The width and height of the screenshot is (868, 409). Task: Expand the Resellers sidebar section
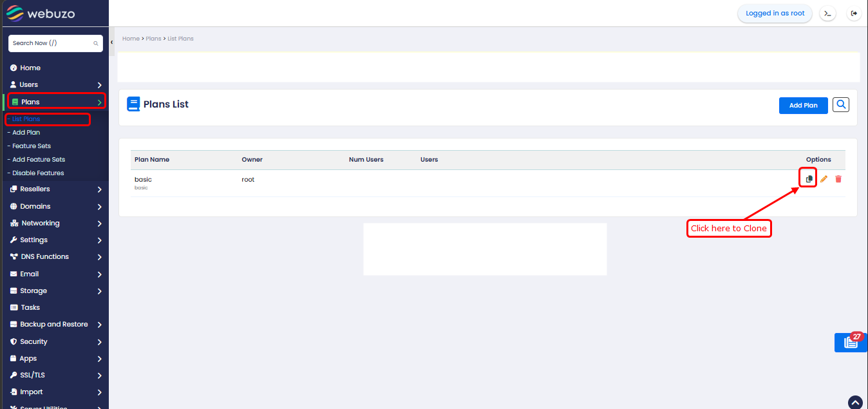[x=55, y=189]
